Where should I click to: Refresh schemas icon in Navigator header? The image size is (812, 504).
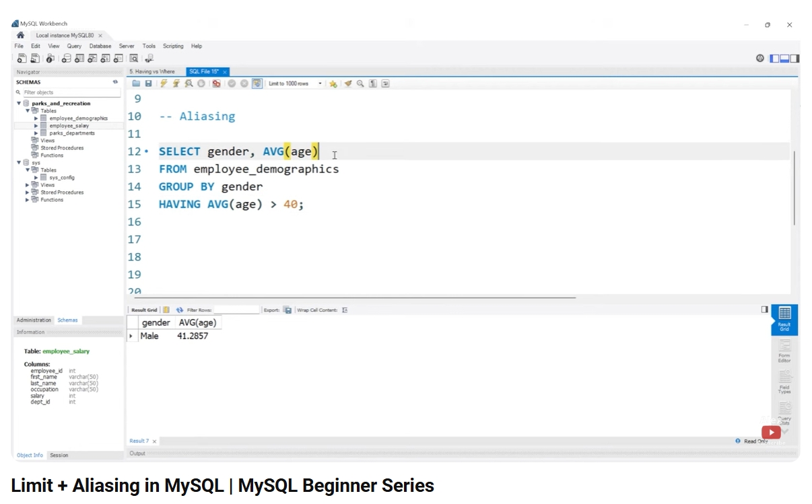click(x=115, y=82)
